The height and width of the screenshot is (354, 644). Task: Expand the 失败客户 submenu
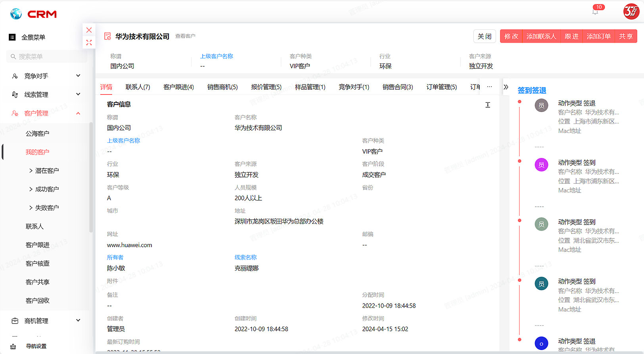[31, 208]
